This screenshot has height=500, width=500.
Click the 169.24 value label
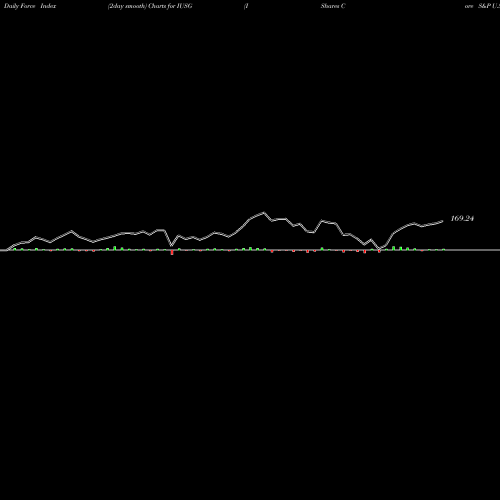pos(462,219)
